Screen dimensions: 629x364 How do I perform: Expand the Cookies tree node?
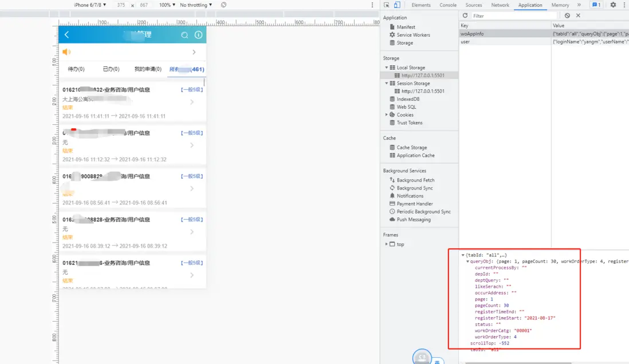pos(387,114)
